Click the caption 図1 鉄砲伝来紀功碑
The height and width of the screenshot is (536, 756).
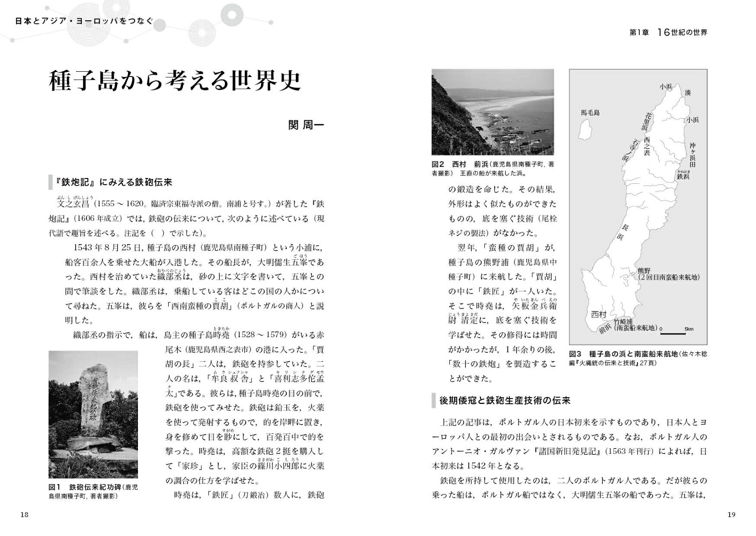93,491
